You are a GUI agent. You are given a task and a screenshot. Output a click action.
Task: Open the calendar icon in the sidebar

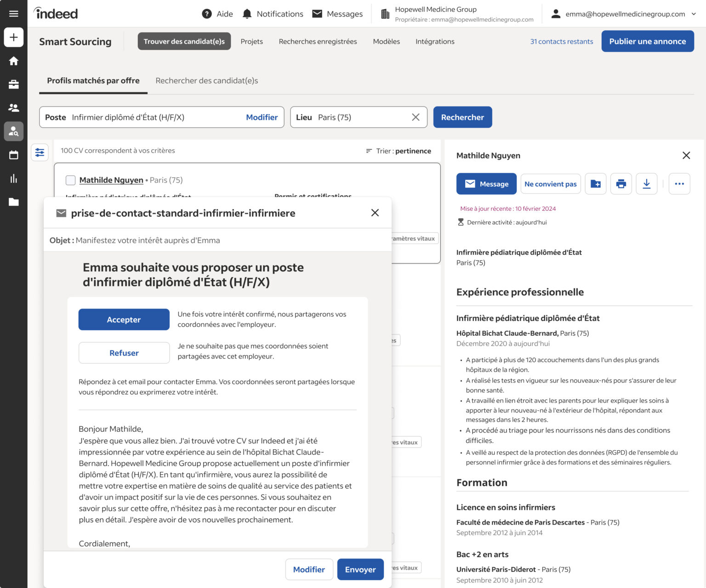13,155
